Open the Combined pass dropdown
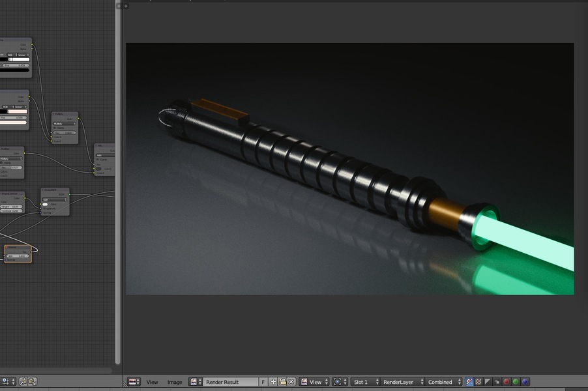588x391 pixels. point(444,382)
